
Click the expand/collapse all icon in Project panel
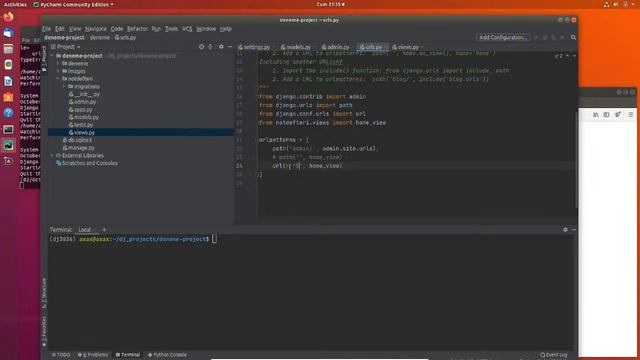pyautogui.click(x=211, y=47)
